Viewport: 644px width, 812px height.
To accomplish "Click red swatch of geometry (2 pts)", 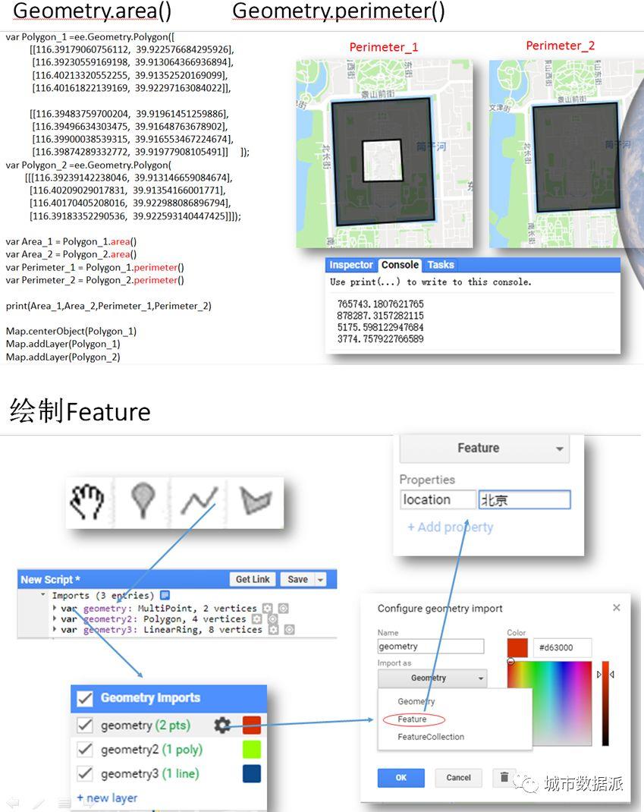I will point(252,725).
